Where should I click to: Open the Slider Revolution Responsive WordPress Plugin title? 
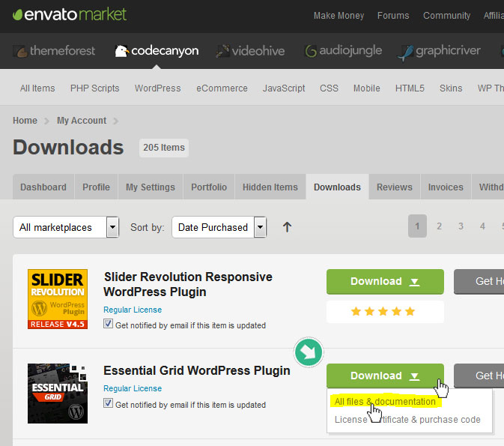click(188, 284)
